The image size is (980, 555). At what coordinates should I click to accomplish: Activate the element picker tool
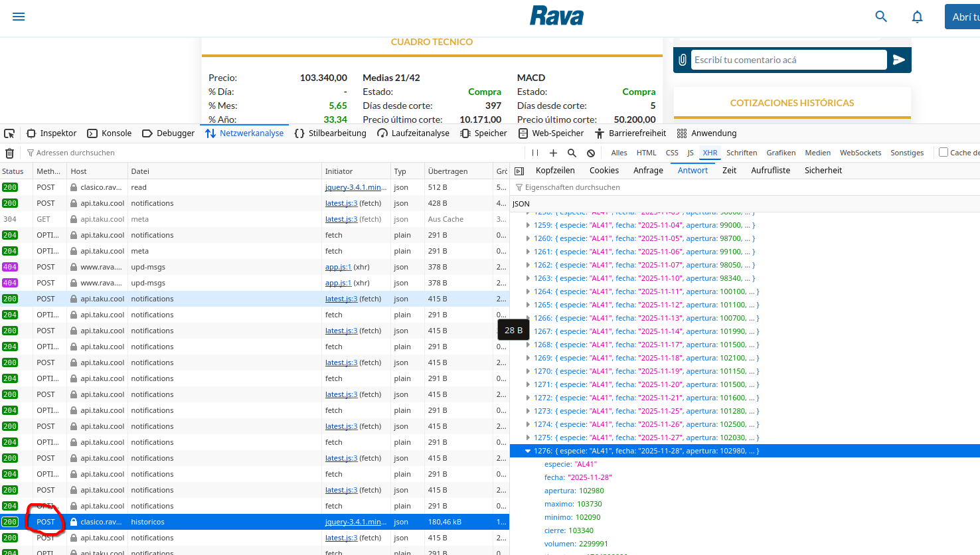pos(9,133)
